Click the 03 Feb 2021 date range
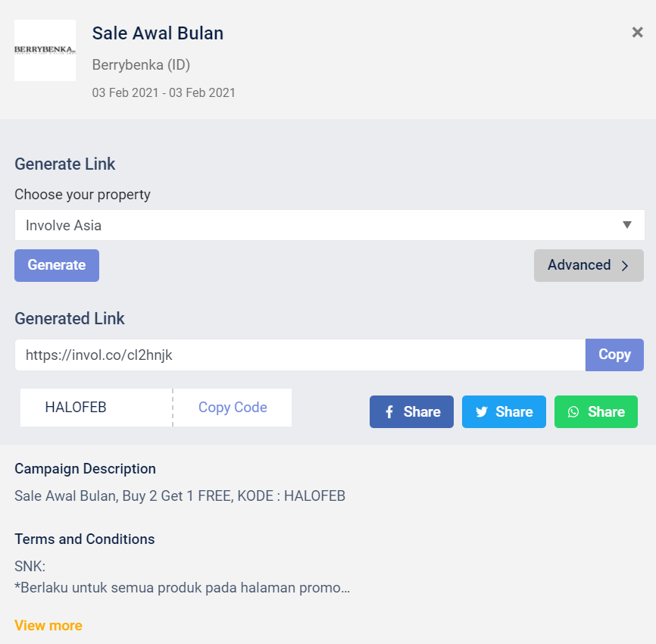Viewport: 656px width, 644px height. [x=164, y=92]
